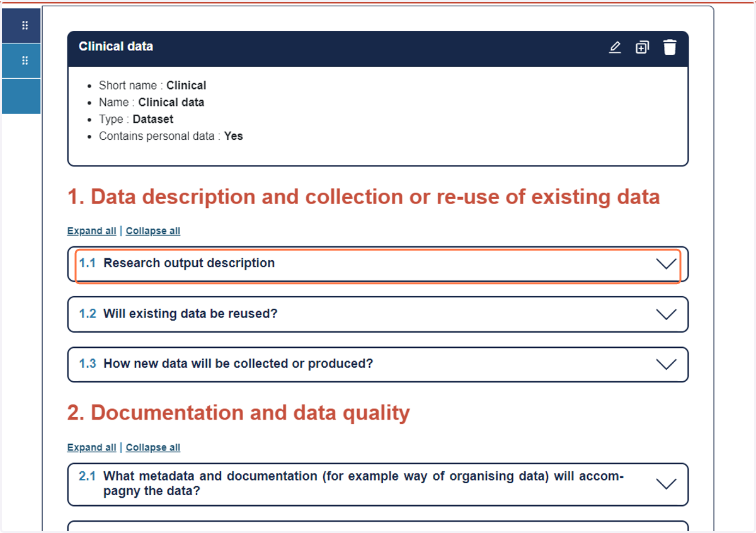756x533 pixels.
Task: Open question 1.2 Will existing data be reused?
Action: (x=378, y=314)
